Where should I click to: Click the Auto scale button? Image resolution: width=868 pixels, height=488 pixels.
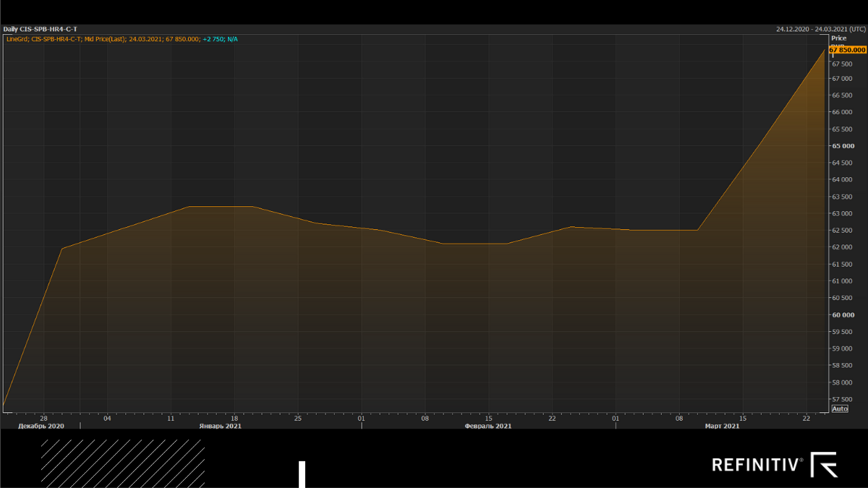coord(840,408)
